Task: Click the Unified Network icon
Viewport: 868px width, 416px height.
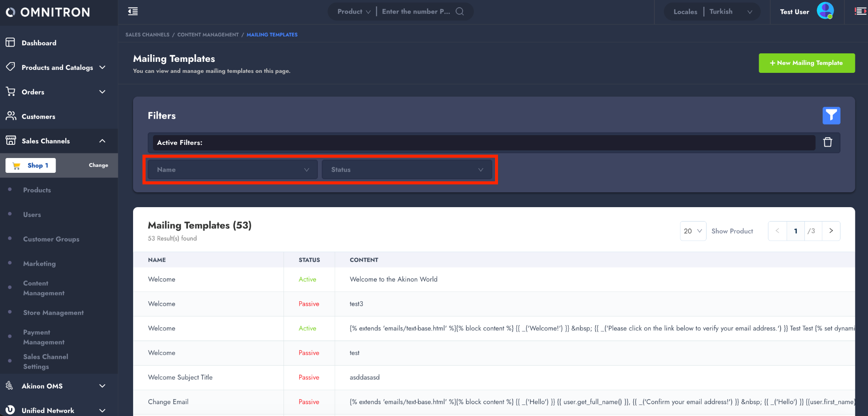Action: pos(10,410)
